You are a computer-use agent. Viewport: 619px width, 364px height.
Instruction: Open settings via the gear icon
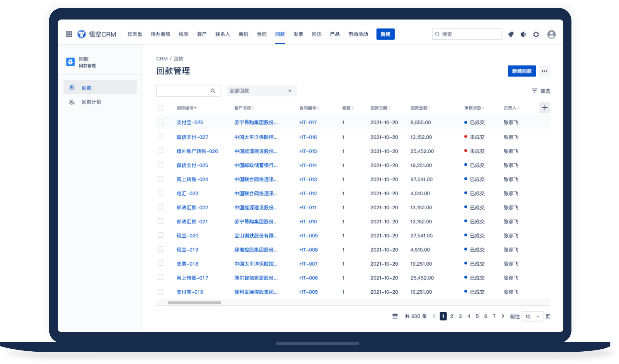(536, 35)
